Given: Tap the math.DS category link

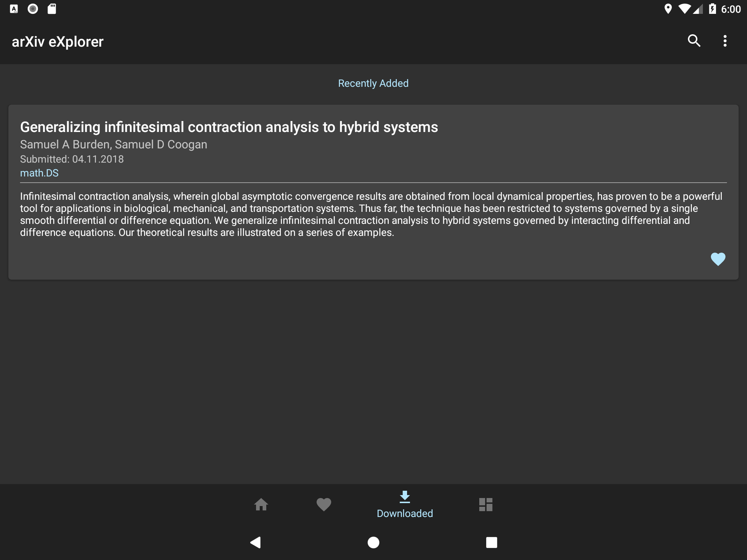Looking at the screenshot, I should pos(39,173).
